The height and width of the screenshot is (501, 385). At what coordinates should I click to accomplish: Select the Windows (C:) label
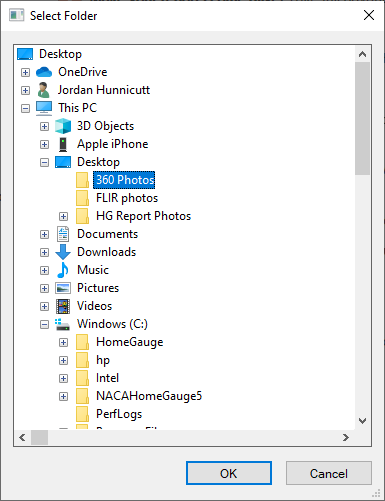click(x=112, y=324)
